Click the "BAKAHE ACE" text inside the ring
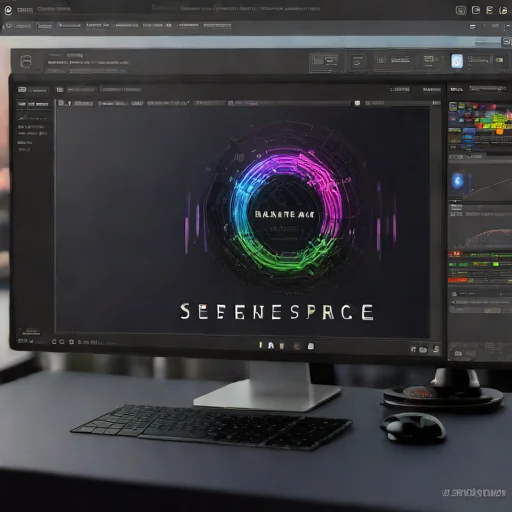The height and width of the screenshot is (512, 512). pos(284,214)
